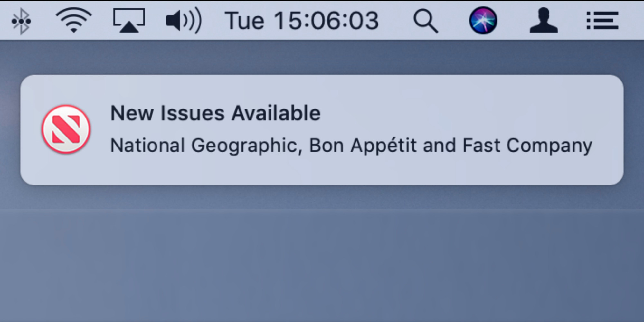Open the Bluetooth status menu
This screenshot has height=322, width=644.
pyautogui.click(x=21, y=21)
